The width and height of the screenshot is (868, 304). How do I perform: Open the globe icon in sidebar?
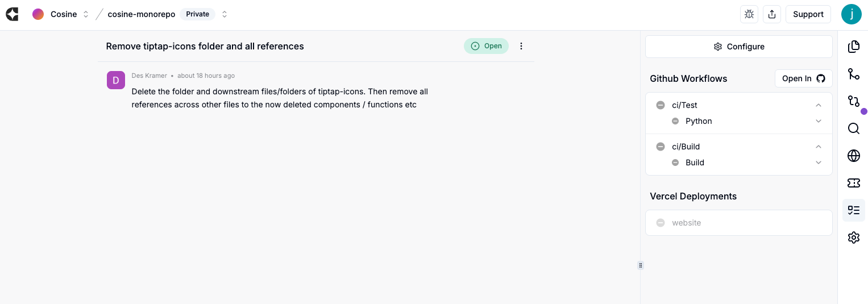click(853, 156)
